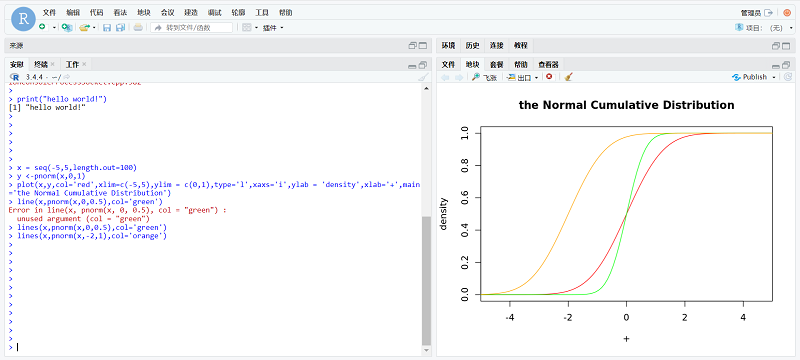Clear the console using the broom icon
800x360 pixels.
(x=422, y=77)
